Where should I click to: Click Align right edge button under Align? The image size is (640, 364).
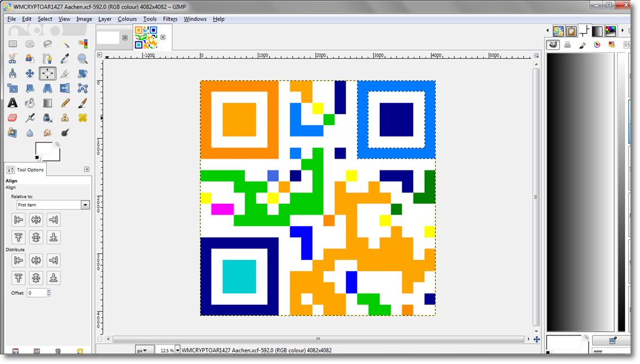click(x=53, y=220)
